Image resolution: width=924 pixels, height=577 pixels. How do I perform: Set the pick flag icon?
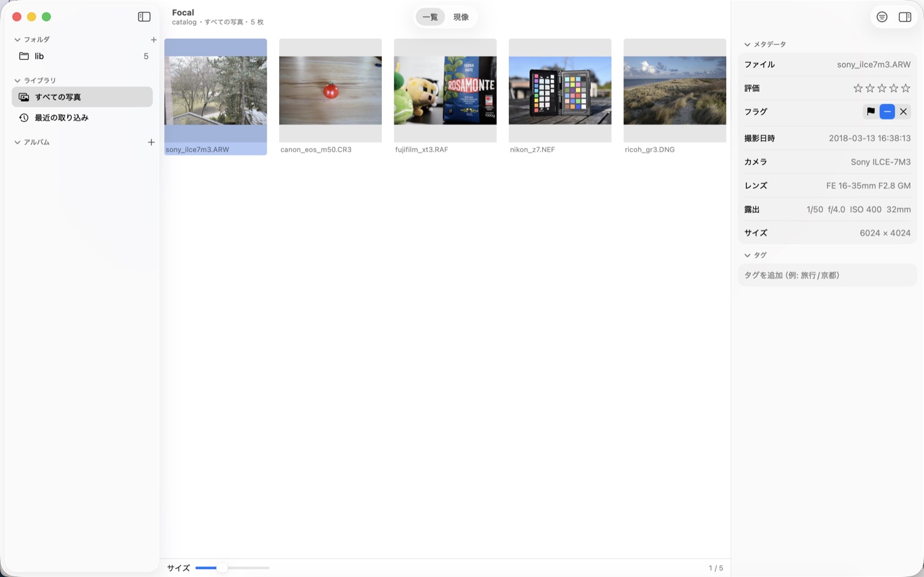[870, 111]
